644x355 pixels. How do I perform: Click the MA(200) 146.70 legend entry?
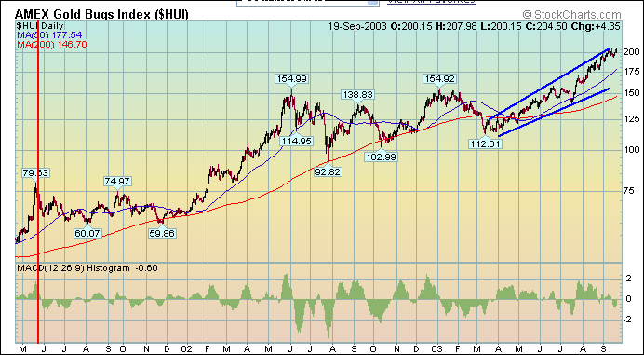[52, 45]
